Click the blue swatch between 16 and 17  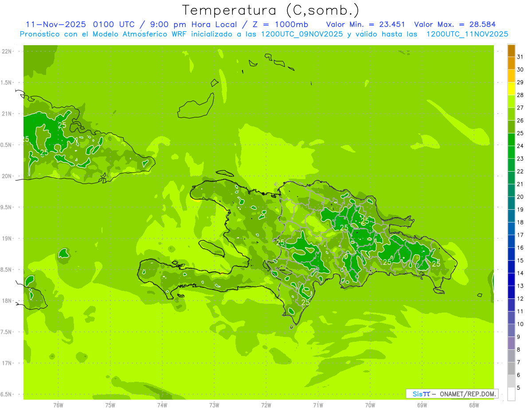511,241
